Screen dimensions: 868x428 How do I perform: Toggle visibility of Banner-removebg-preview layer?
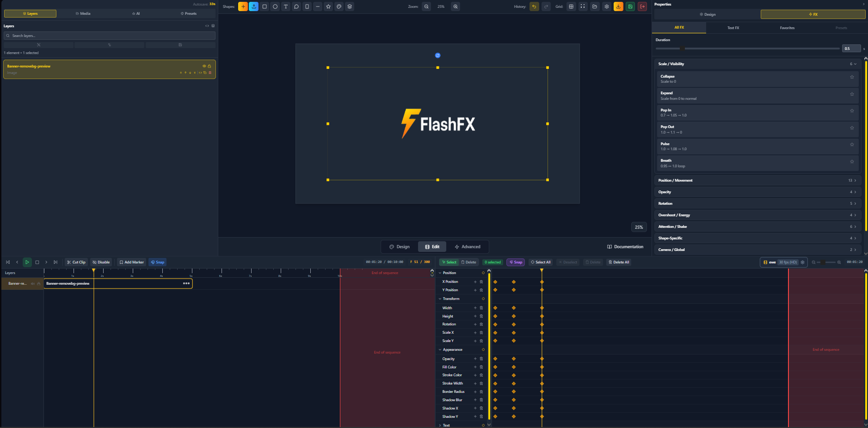point(204,66)
